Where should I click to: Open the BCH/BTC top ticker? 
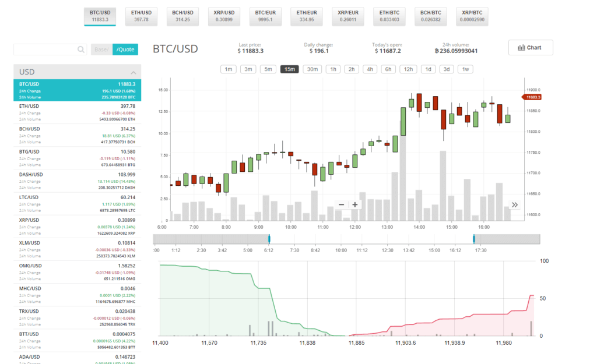pos(431,16)
